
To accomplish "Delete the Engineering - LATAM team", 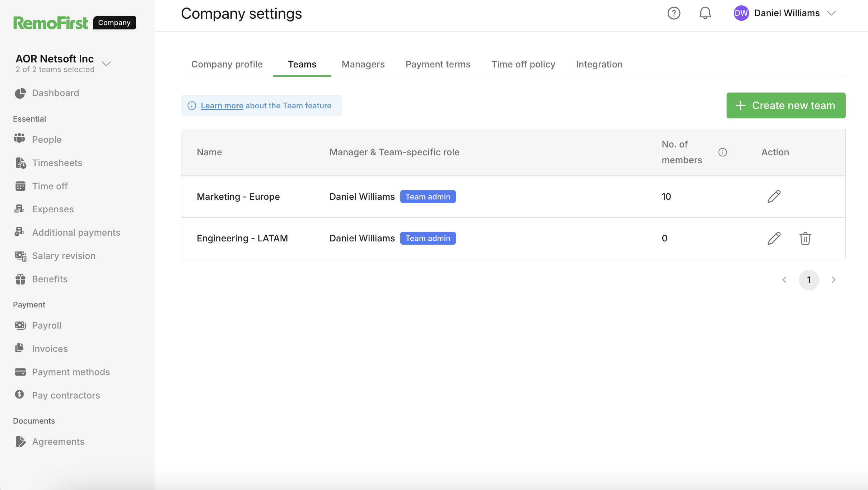I will click(805, 238).
